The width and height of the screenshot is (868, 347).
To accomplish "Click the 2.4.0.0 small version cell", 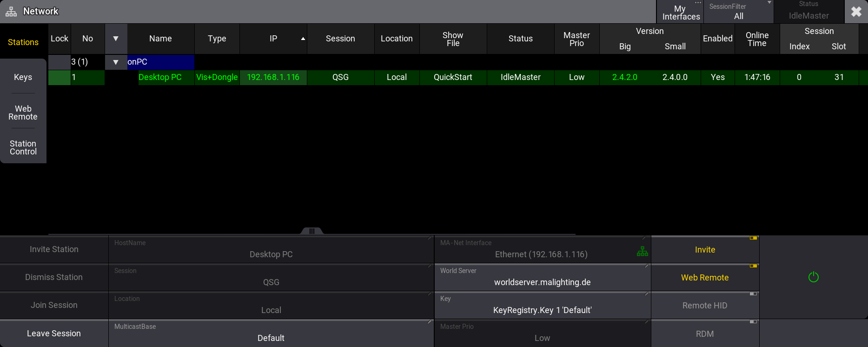I will click(x=675, y=77).
